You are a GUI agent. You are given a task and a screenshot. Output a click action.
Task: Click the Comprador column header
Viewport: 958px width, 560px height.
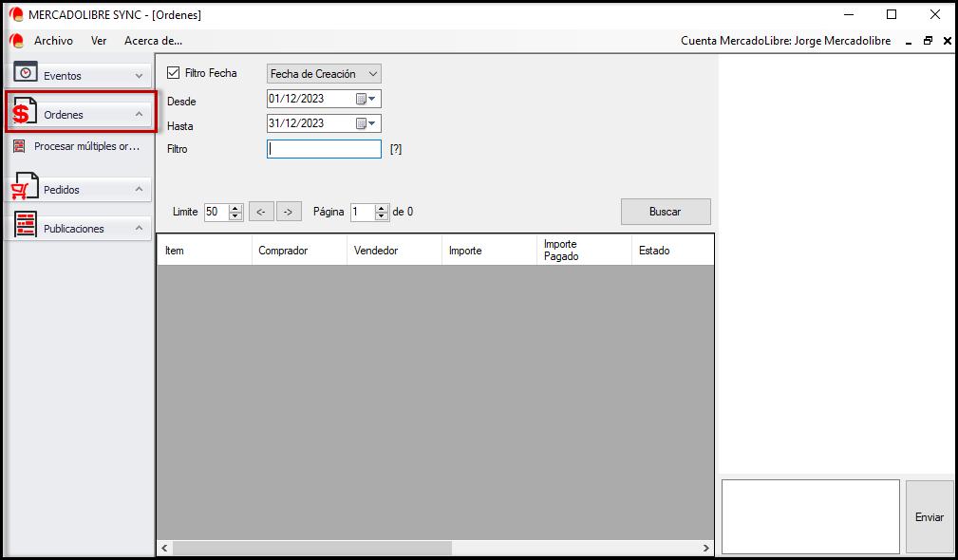[x=299, y=251]
